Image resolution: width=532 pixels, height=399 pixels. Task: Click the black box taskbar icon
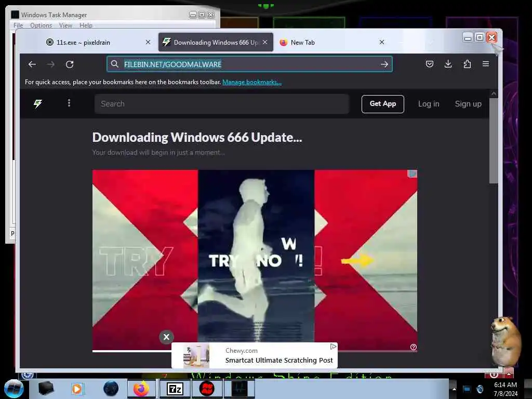46,389
